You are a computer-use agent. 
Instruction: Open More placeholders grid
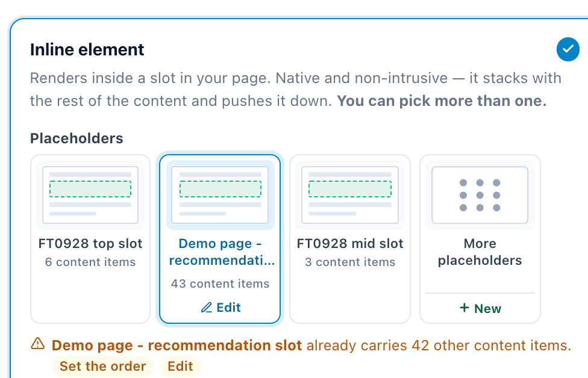(x=480, y=195)
